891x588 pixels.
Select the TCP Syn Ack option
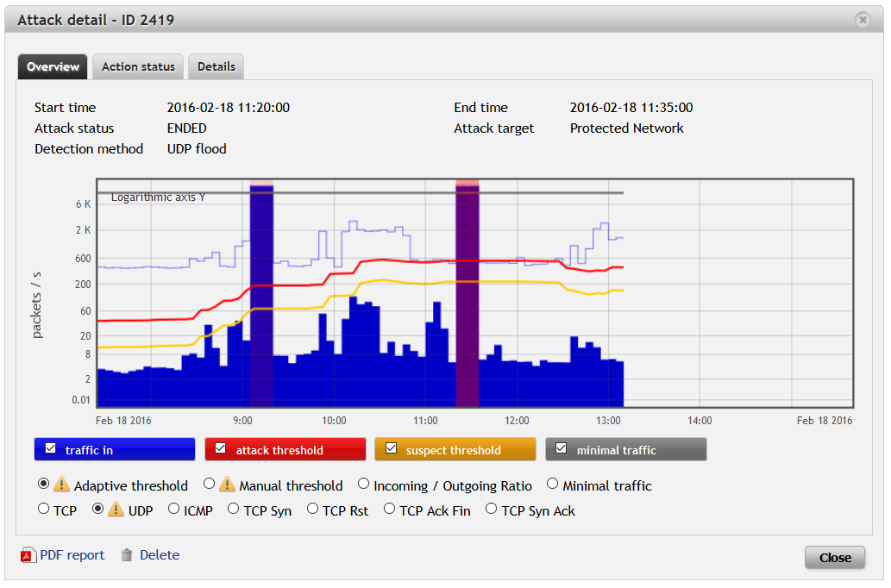tap(490, 509)
